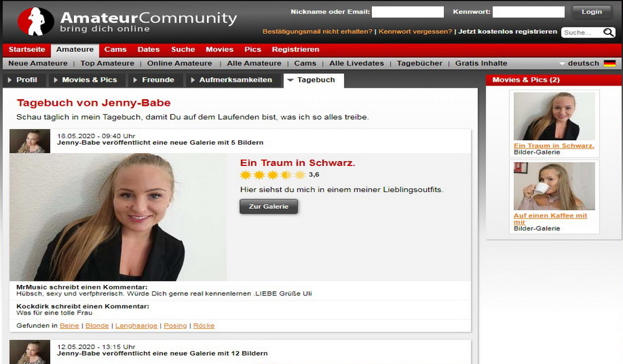Open Gratis Inhalte submenu link
This screenshot has height=364, width=623.
[481, 63]
